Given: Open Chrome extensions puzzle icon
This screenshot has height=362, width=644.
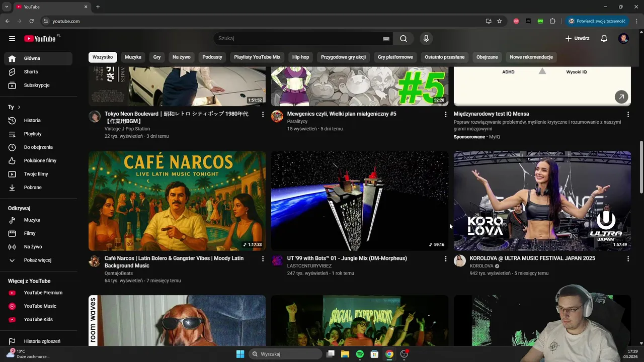Looking at the screenshot, I should pyautogui.click(x=552, y=21).
